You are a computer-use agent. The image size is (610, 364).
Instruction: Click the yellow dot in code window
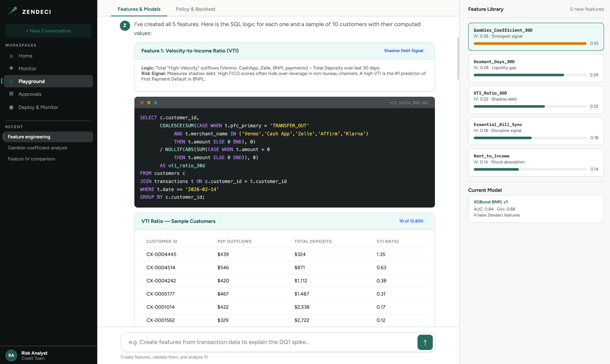(149, 103)
